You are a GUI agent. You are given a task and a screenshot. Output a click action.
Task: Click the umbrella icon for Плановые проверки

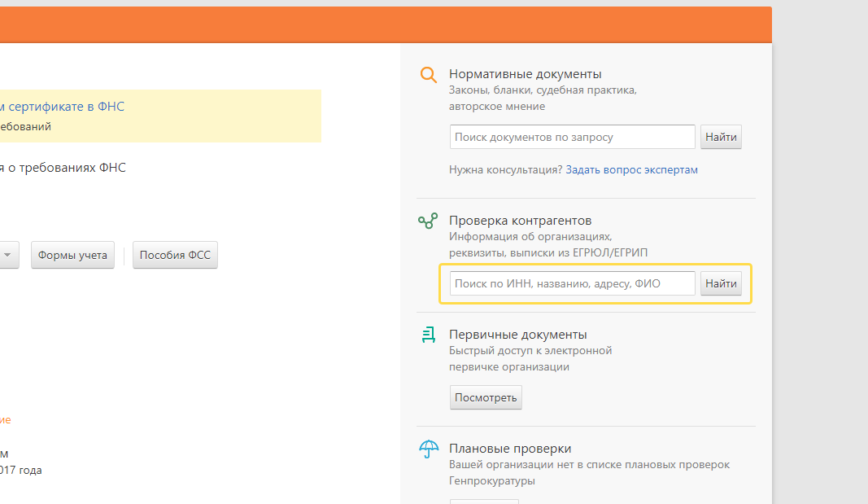[x=429, y=449]
